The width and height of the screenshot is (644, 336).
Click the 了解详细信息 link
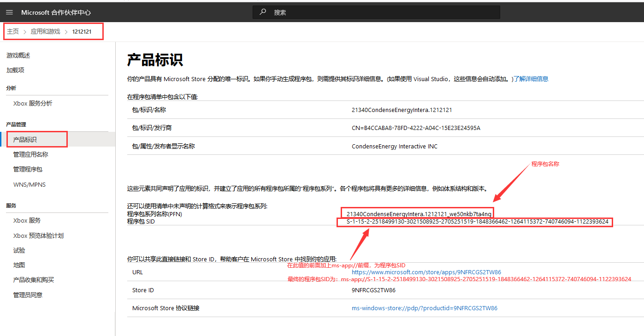pyautogui.click(x=531, y=79)
